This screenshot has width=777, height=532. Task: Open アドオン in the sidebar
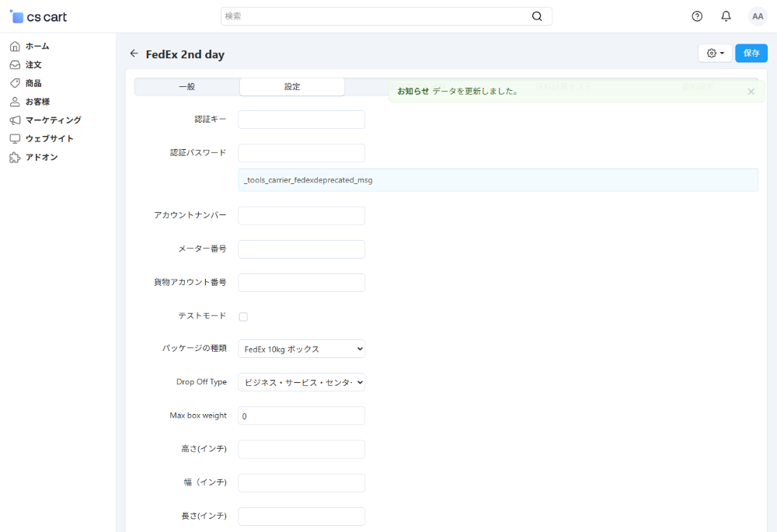(41, 157)
